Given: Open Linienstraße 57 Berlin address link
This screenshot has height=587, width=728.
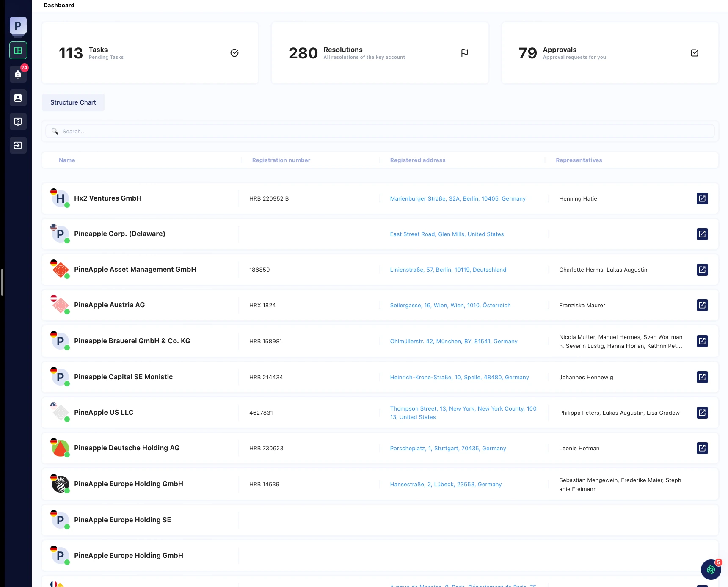Looking at the screenshot, I should coord(448,270).
